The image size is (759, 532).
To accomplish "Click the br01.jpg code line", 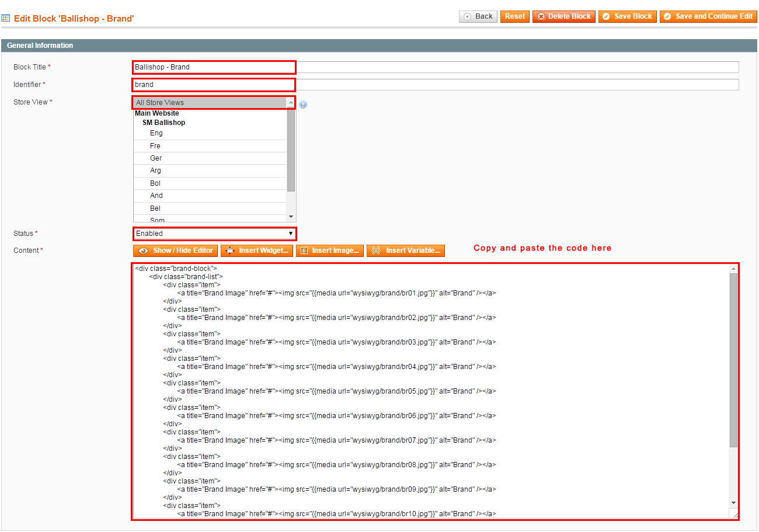I will point(336,293).
